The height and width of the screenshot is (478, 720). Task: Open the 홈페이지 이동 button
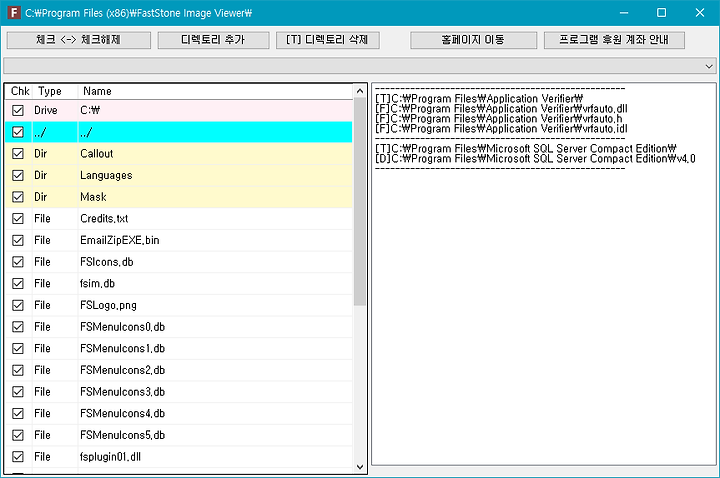473,40
